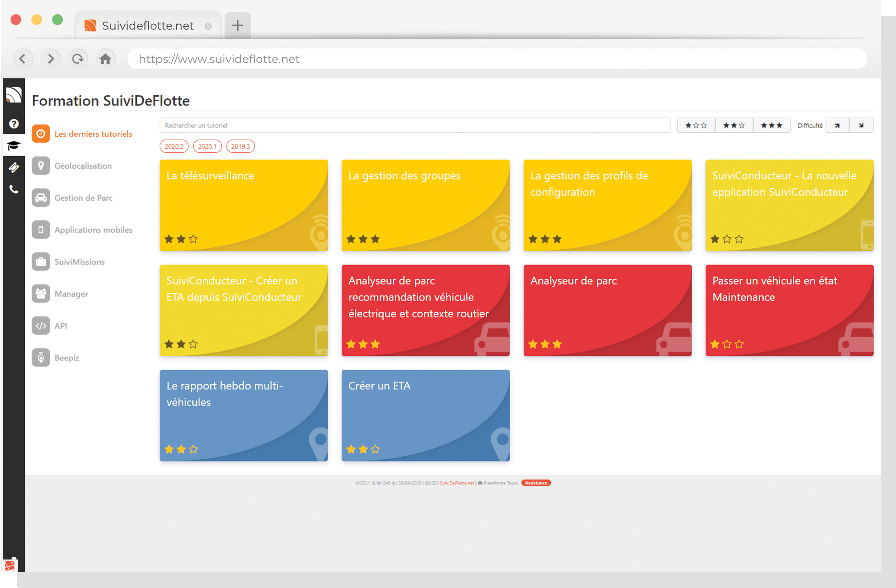The width and height of the screenshot is (896, 588).
Task: Open La gestion des groupes tutorial card
Action: coord(426,205)
